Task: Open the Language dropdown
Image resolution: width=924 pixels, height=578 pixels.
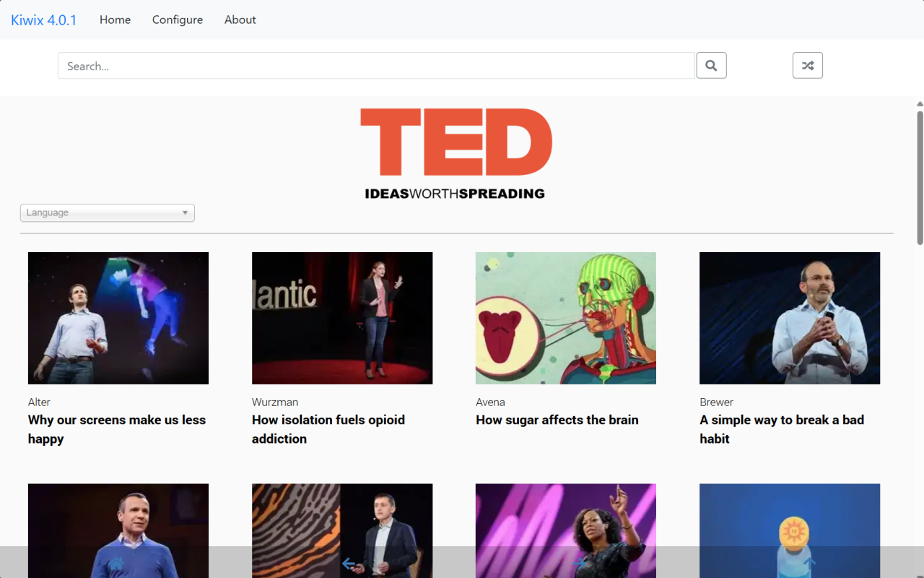Action: pos(107,213)
